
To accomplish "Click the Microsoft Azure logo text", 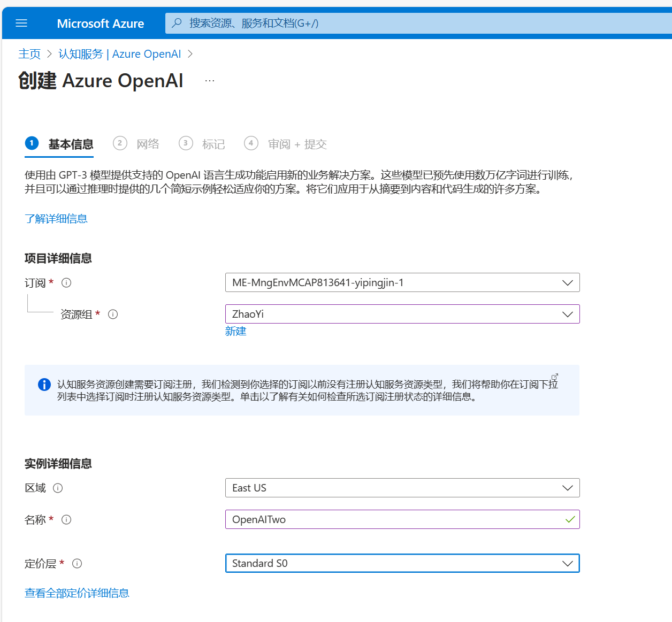I will pyautogui.click(x=101, y=24).
